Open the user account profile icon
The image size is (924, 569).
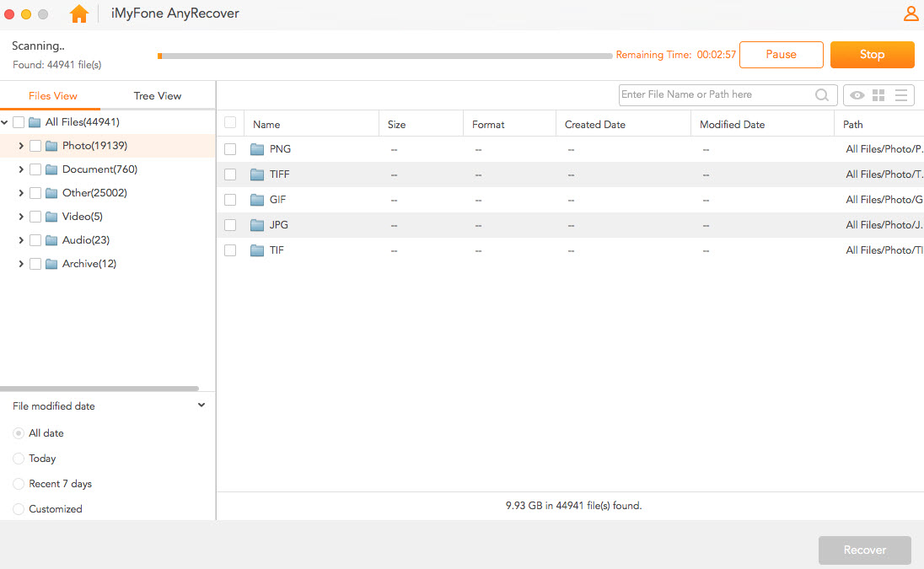911,13
